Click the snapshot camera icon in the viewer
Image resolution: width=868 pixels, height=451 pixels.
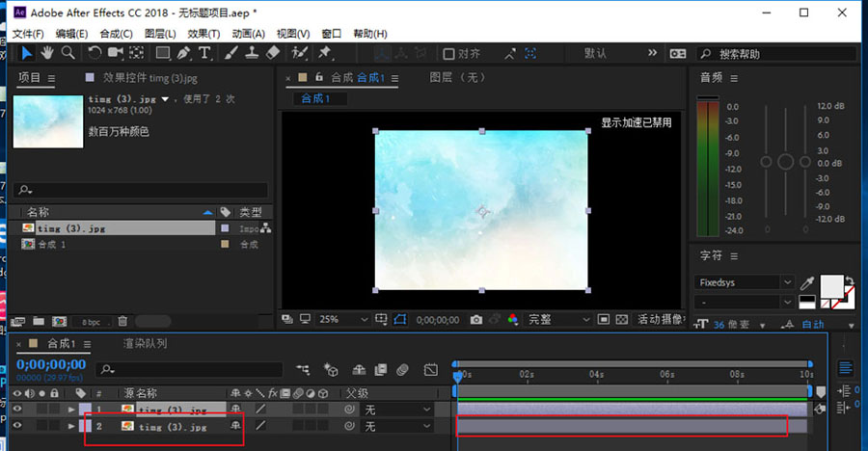click(x=476, y=319)
